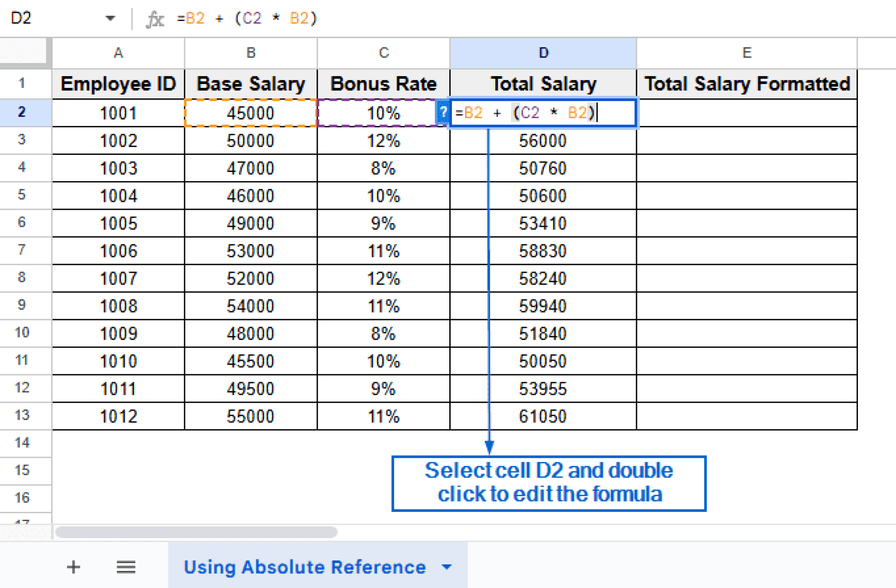The image size is (896, 588).
Task: Open the Name Box dropdown arrow
Action: tap(110, 18)
